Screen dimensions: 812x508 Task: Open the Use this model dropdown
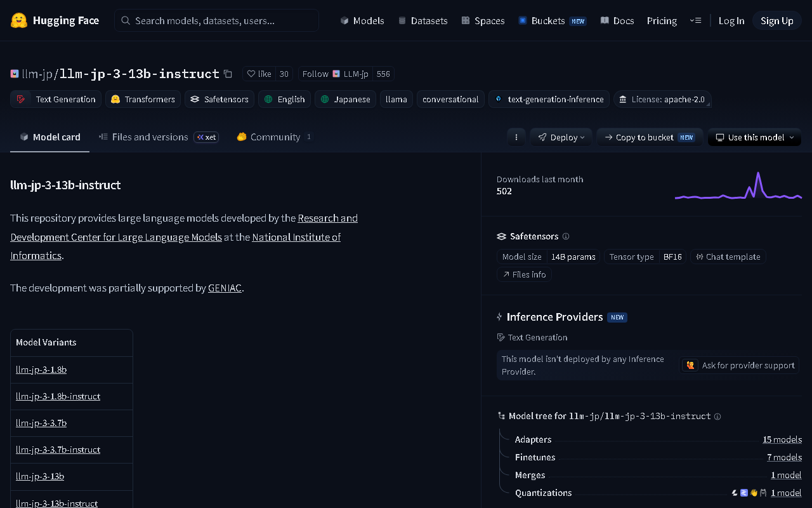(x=755, y=137)
